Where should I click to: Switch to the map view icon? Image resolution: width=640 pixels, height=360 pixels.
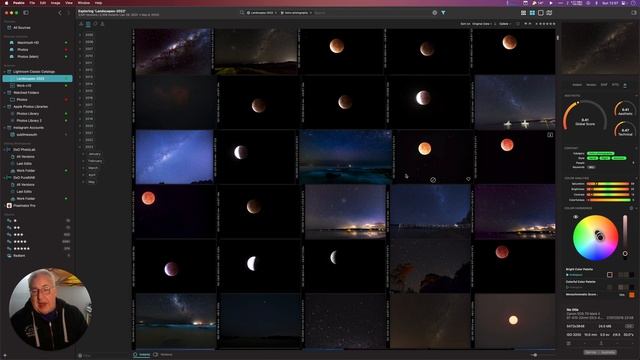click(549, 13)
